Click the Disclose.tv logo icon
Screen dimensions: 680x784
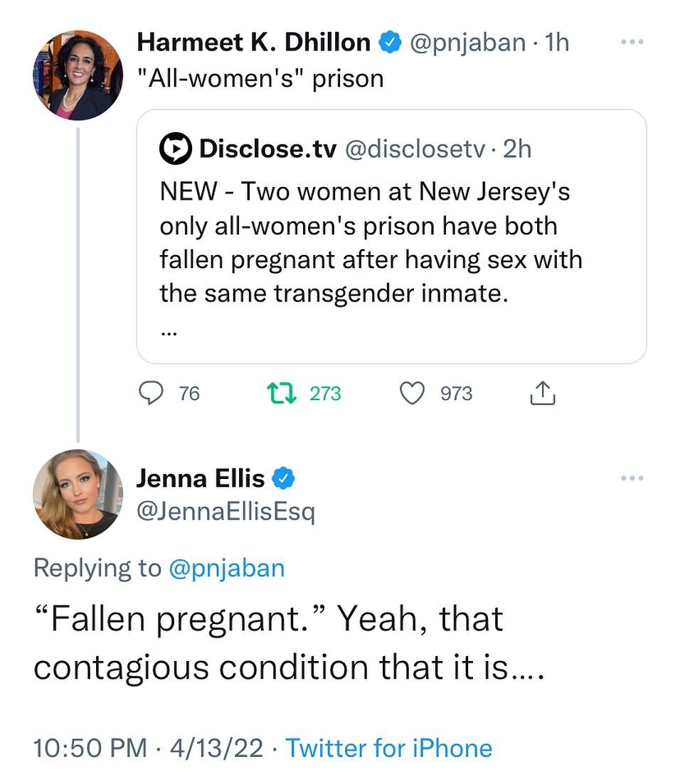175,149
